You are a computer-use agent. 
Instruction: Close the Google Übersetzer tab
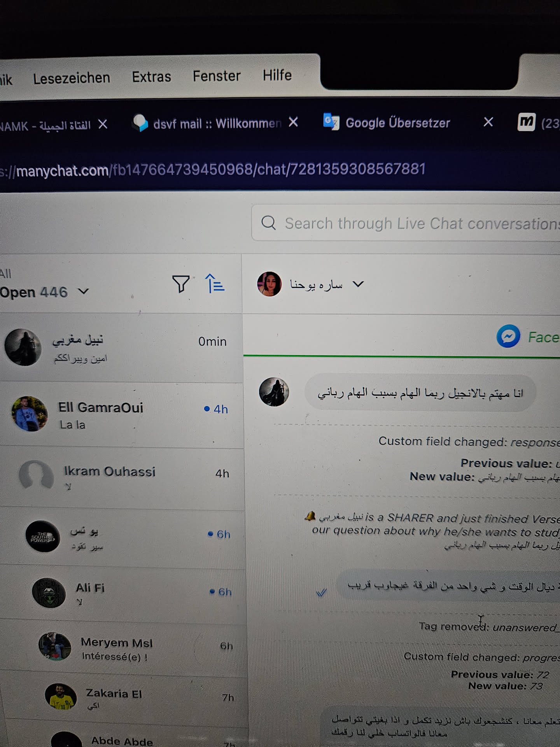(488, 122)
